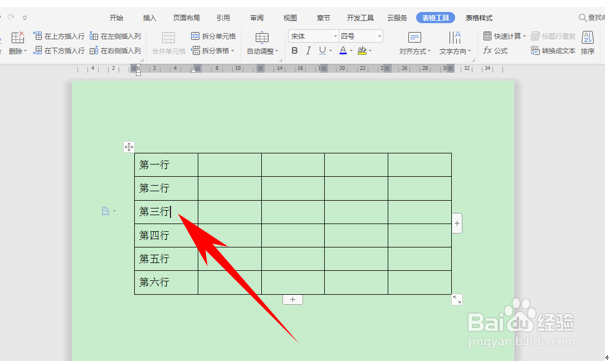Click the AutoFit (自动调整) icon
Screen dimensions: 609x363
pos(262,38)
